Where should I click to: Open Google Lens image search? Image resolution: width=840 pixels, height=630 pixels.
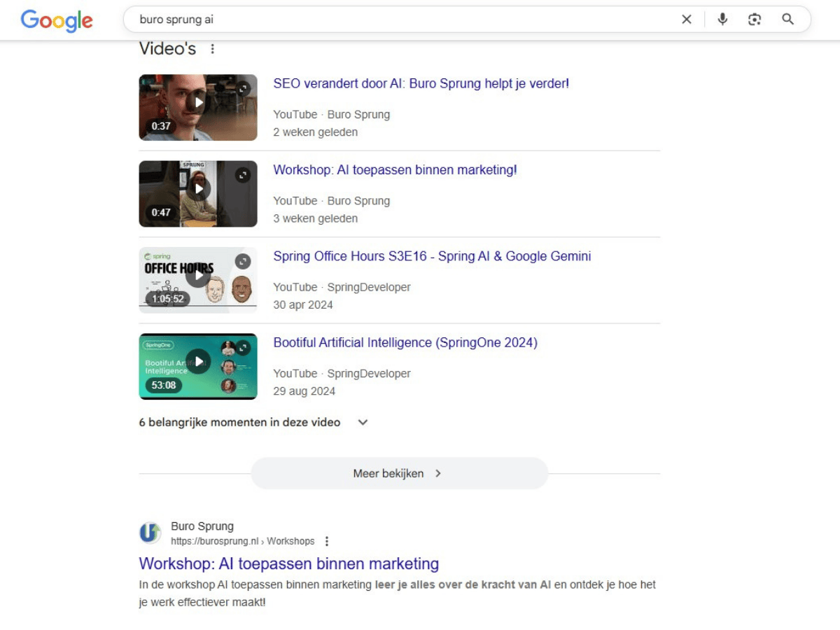tap(755, 19)
